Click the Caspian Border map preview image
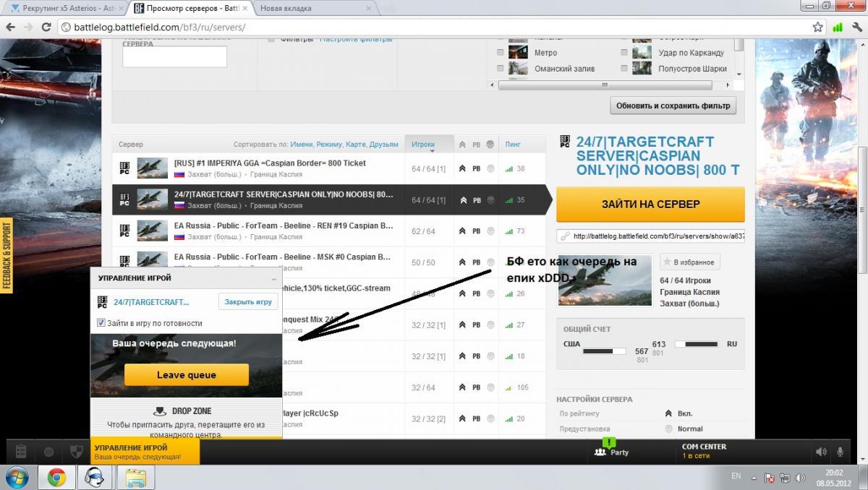The image size is (868, 490). coord(605,280)
